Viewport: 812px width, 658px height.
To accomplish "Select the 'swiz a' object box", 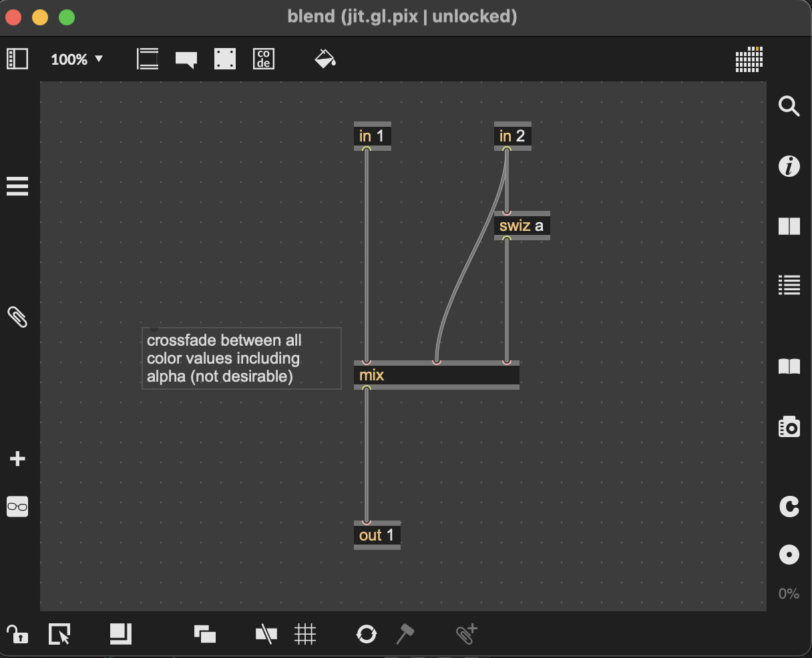I will (522, 226).
